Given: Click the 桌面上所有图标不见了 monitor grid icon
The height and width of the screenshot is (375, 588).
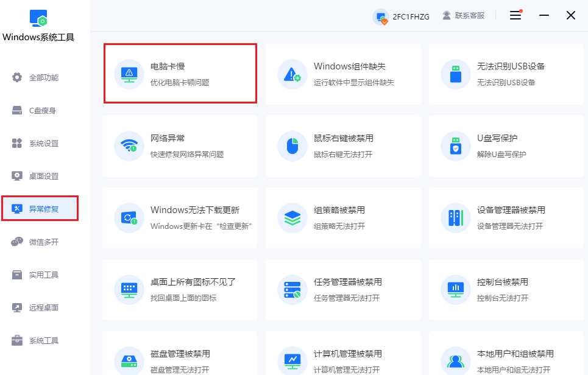Looking at the screenshot, I should coord(129,290).
